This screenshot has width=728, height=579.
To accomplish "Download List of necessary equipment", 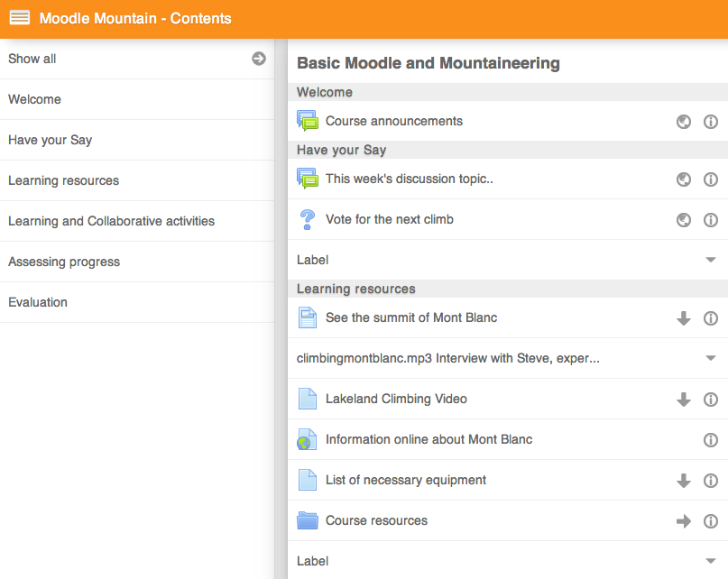I will click(x=684, y=481).
